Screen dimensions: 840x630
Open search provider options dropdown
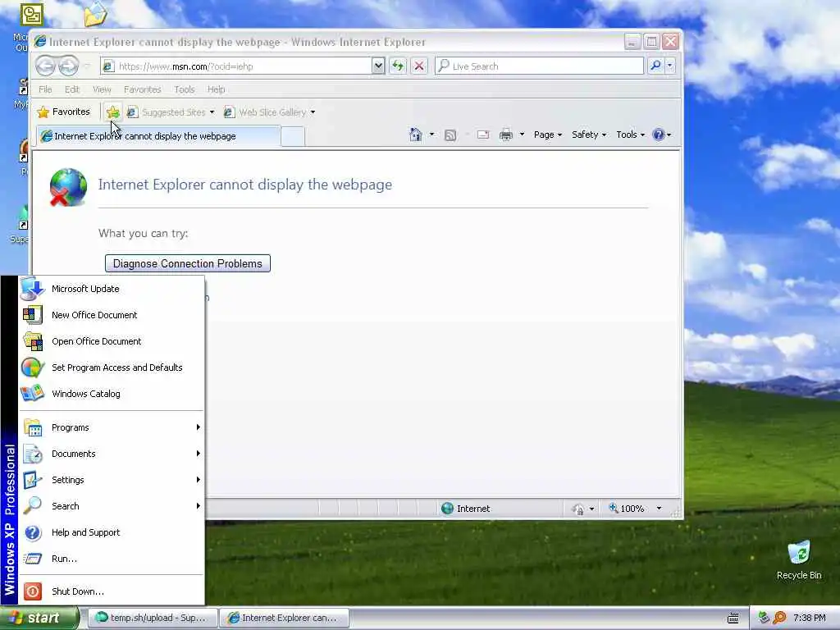[x=670, y=66]
